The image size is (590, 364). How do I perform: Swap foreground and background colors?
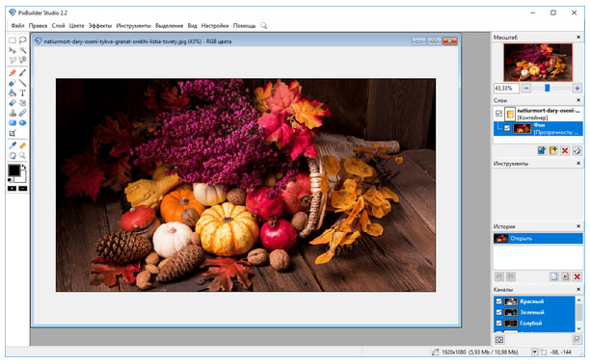(24, 167)
